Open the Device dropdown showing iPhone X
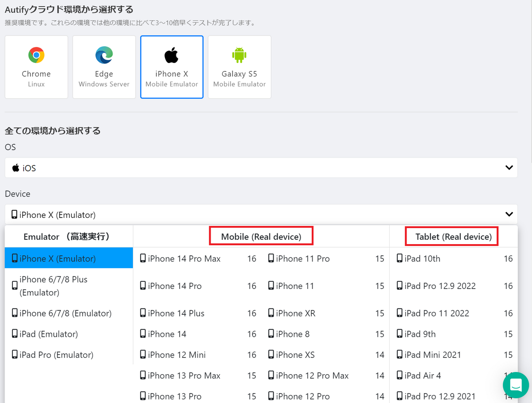Viewport: 532px width, 403px height. click(x=261, y=214)
